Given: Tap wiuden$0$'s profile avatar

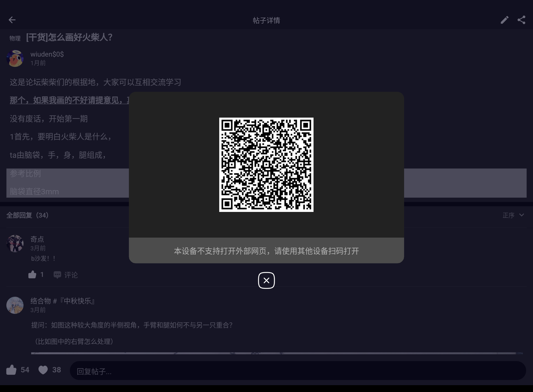Looking at the screenshot, I should click(x=15, y=58).
